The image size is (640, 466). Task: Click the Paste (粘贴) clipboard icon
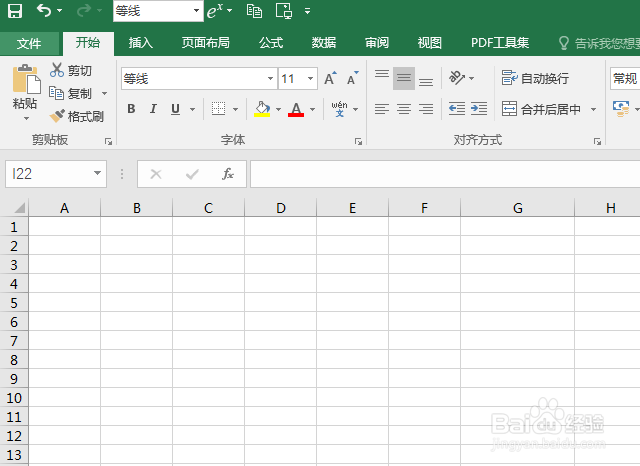click(x=26, y=79)
